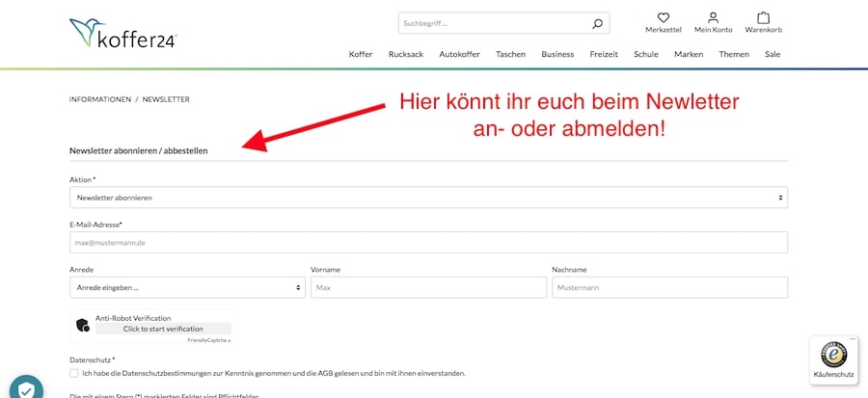Open the Warenkorb shopping bag icon

point(763,18)
